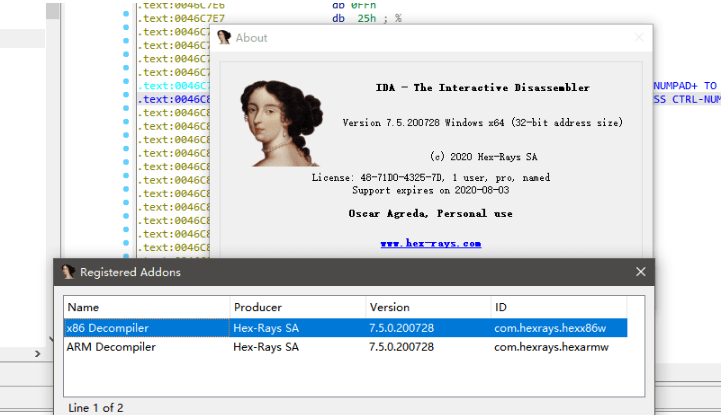
Task: Click the Support expires on 2020-08-03 text
Action: click(431, 190)
